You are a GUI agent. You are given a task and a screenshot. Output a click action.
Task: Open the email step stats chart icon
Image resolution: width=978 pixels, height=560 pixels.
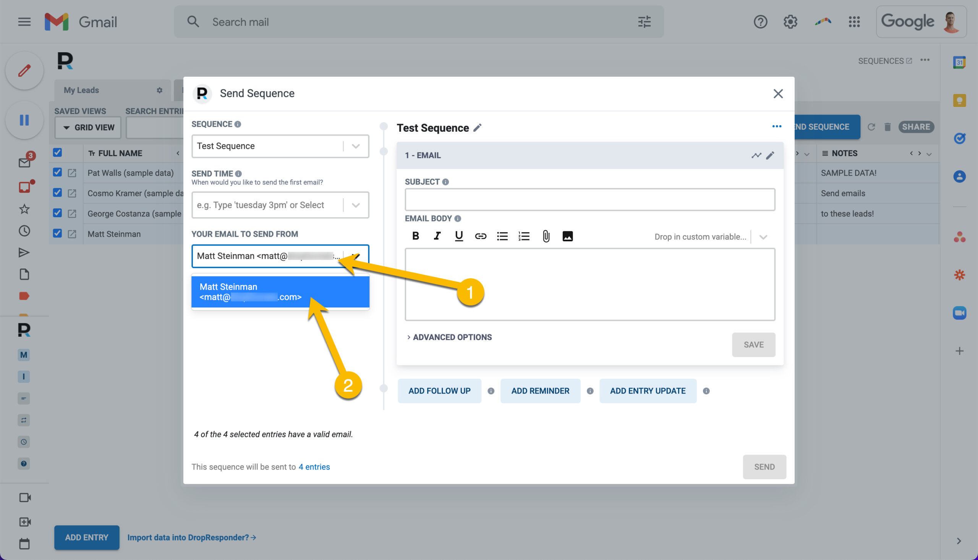[756, 155]
